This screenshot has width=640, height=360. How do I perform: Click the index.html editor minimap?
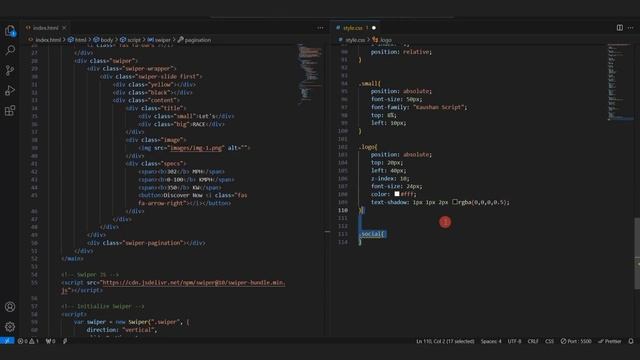[x=310, y=73]
